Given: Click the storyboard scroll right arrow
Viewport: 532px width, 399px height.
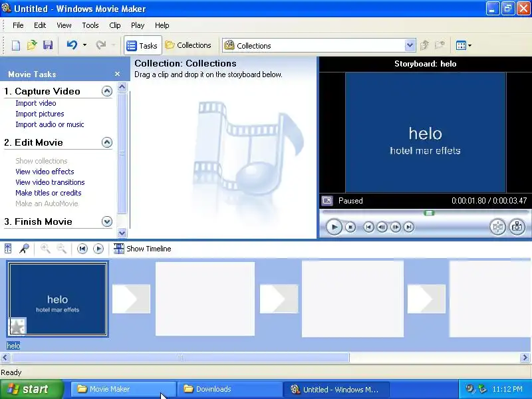Looking at the screenshot, I should pyautogui.click(x=525, y=357).
